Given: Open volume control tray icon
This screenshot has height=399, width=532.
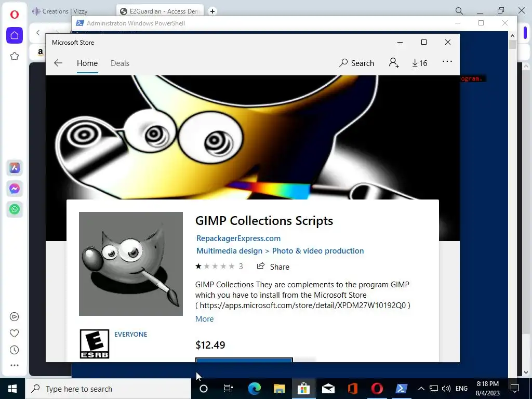Looking at the screenshot, I should tap(446, 389).
